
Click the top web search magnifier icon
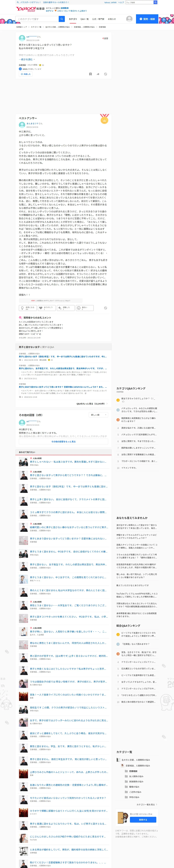pyautogui.click(x=155, y=2)
